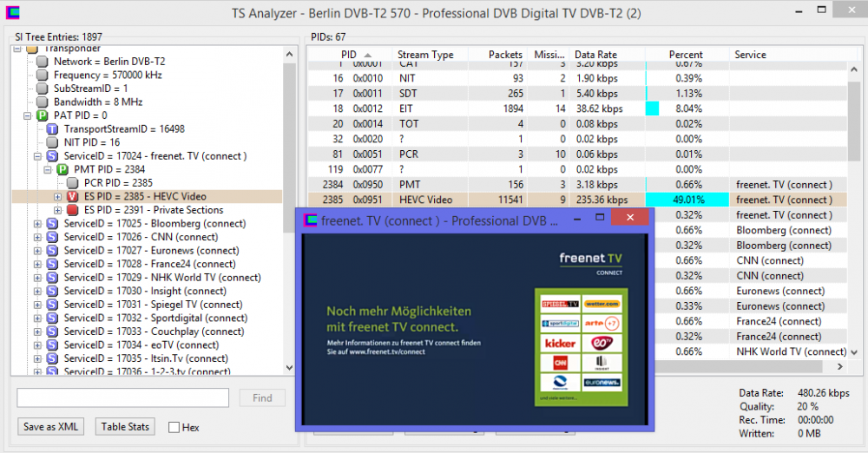The width and height of the screenshot is (868, 453).
Task: Click the ServiceID 17029 NHK World icon
Action: (x=52, y=278)
